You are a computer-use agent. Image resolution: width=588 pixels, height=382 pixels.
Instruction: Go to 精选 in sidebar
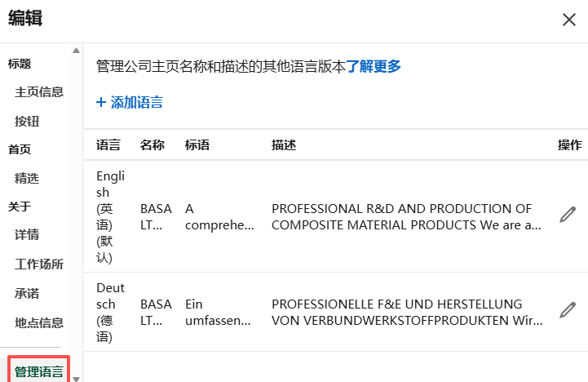tap(27, 178)
